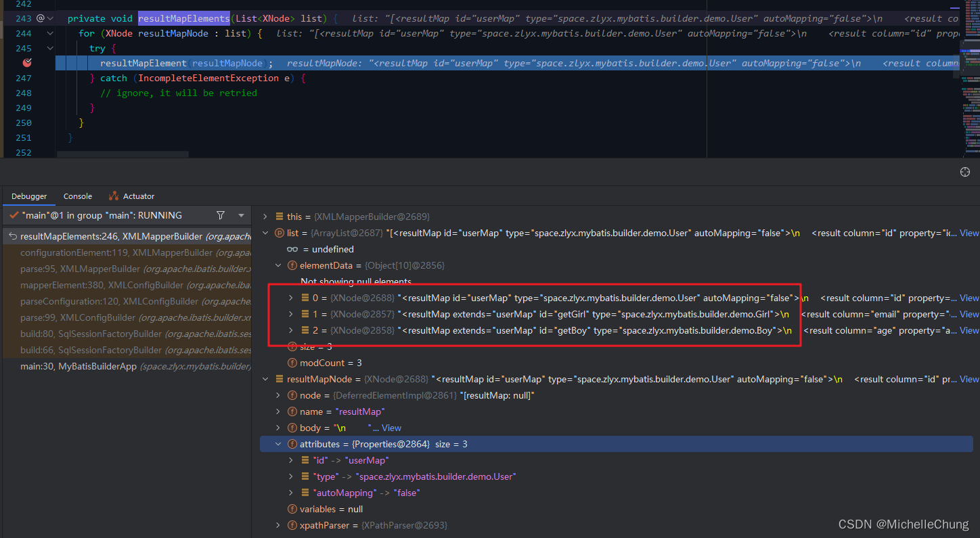Viewport: 980px width, 538px height.
Task: Click IncompleteElementException in the catch clause
Action: click(x=208, y=78)
